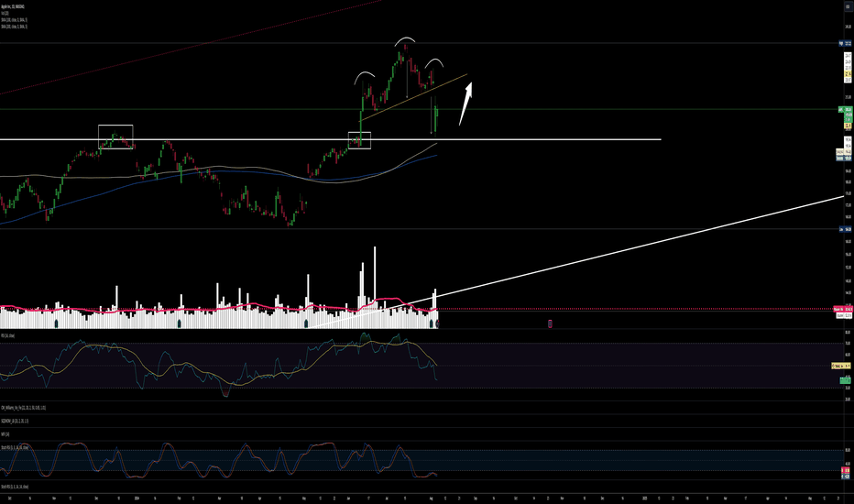
Task: Click the CM_Williams_Vix_Fix indicator legend
Action: click(24, 408)
